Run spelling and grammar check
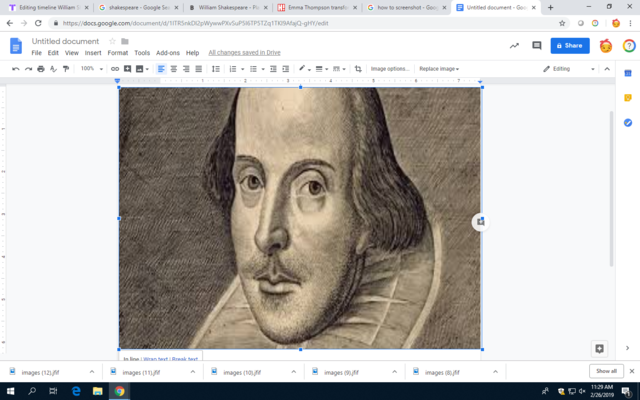 tap(53, 69)
